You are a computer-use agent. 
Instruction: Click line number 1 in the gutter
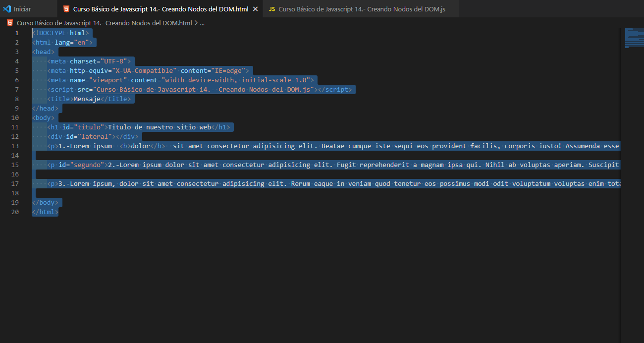17,33
